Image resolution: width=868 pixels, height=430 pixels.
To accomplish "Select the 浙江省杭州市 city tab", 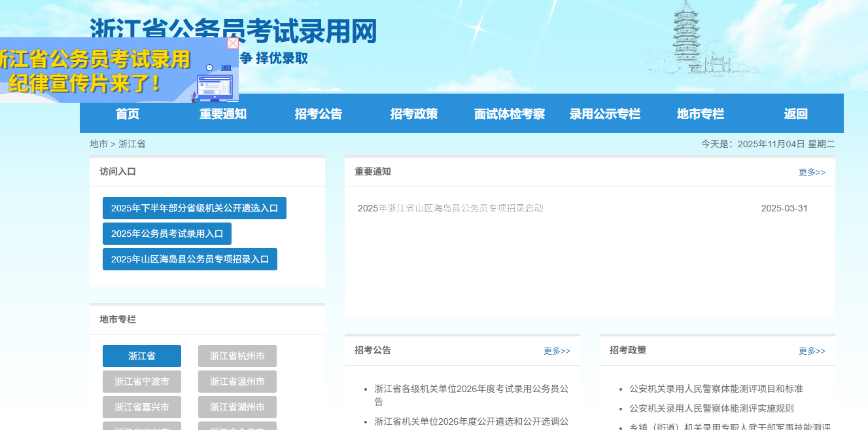I will (x=237, y=355).
